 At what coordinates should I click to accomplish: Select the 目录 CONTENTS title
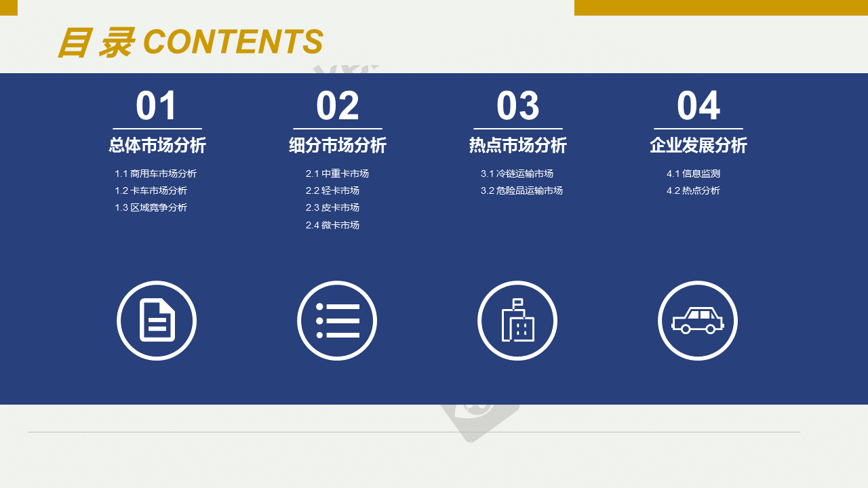tap(191, 43)
